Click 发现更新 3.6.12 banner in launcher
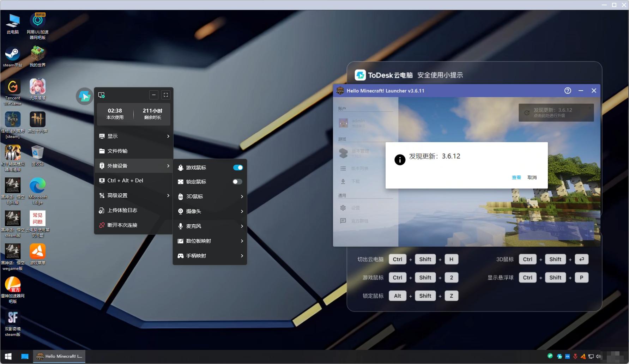Screen dimensions: 629x364 [556, 113]
